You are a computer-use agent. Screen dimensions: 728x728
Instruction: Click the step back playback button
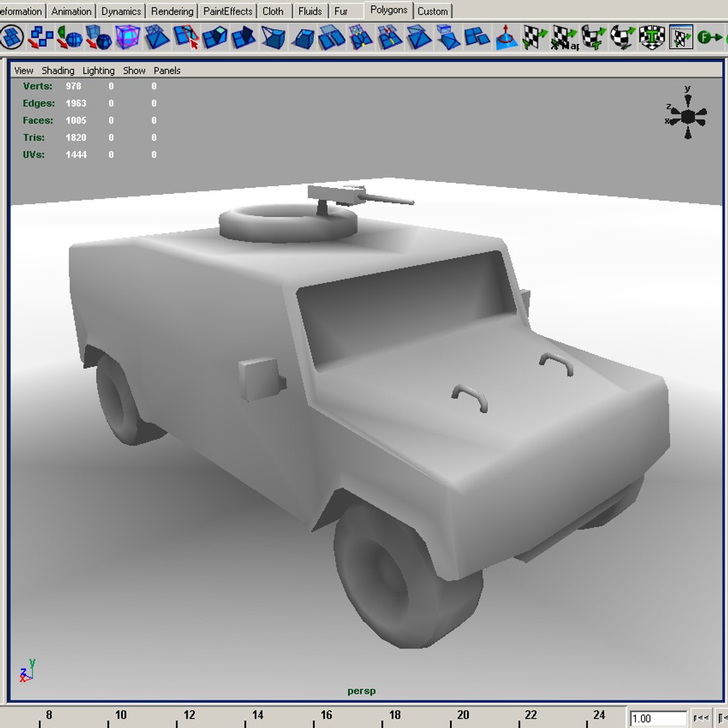pos(722,719)
